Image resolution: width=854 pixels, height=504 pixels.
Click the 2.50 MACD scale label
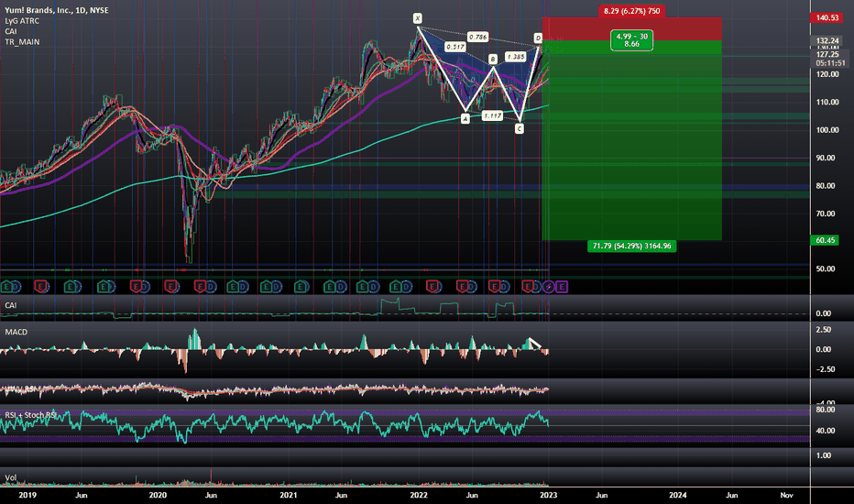click(824, 330)
